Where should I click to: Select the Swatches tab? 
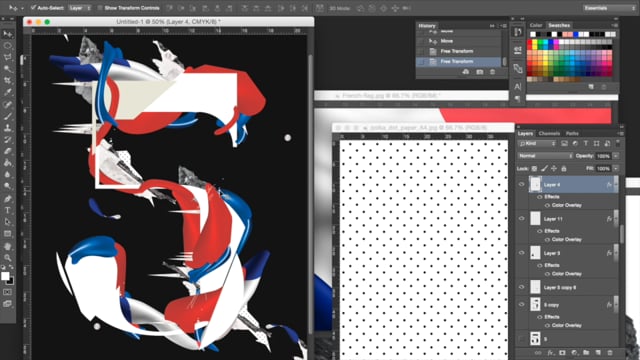559,25
